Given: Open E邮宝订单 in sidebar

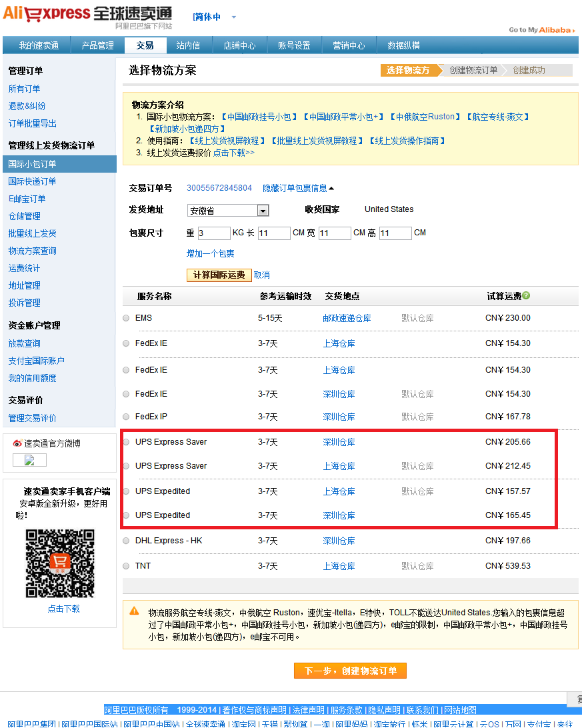Looking at the screenshot, I should pos(27,199).
